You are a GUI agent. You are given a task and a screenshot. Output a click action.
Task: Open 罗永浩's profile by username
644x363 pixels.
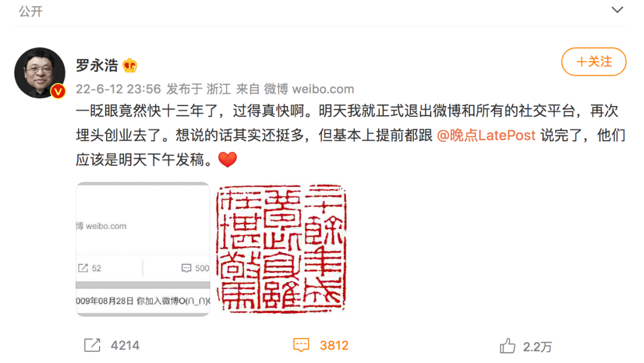coord(97,66)
